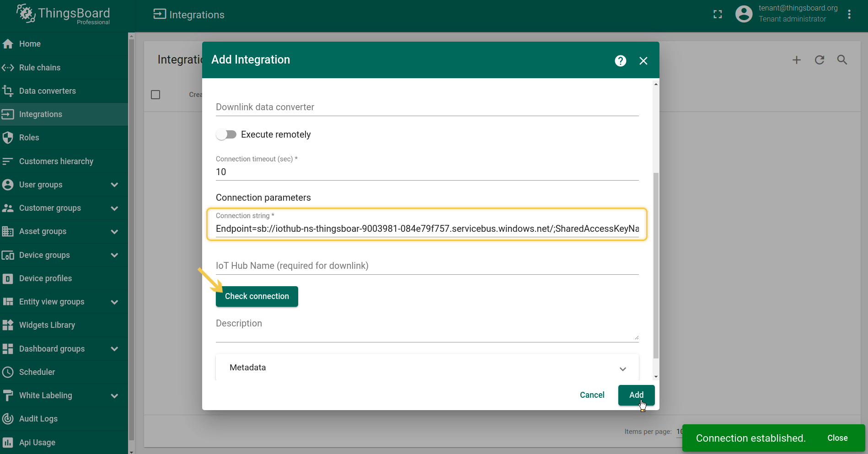Click the add integration plus icon
Viewport: 868px width, 454px height.
[796, 60]
